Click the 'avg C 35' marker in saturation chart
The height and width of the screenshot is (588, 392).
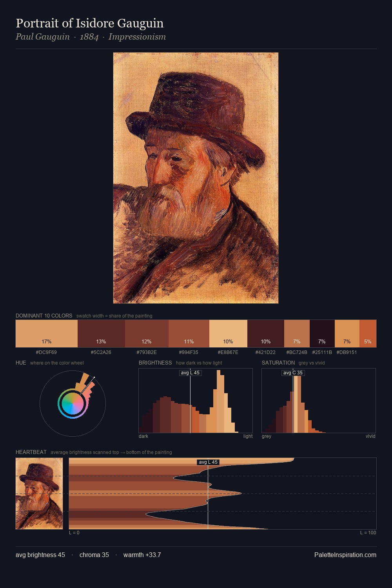[x=293, y=373]
